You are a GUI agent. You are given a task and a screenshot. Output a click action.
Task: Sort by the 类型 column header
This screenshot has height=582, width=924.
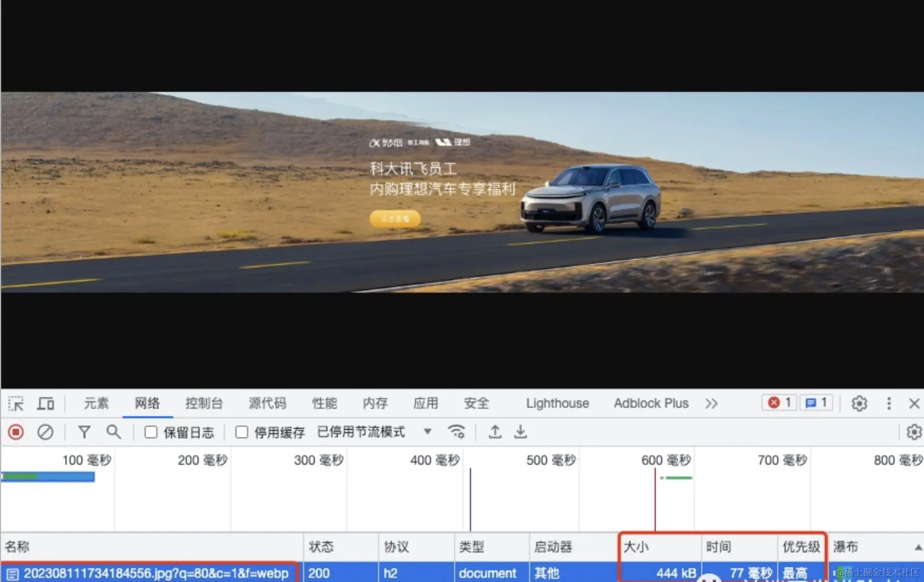click(x=492, y=547)
